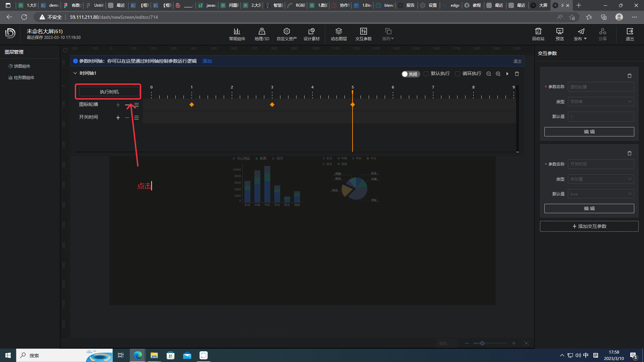Click 默认值 input showing 1
Screen dimensions: 644x362
pyautogui.click(x=601, y=117)
